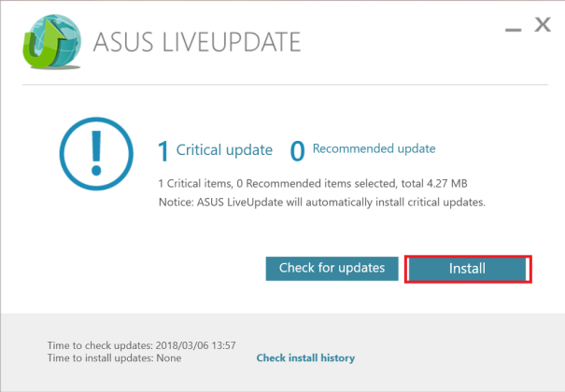Click the ASUS LiveUpdate globe logo
Image resolution: width=565 pixels, height=392 pixels.
[52, 41]
